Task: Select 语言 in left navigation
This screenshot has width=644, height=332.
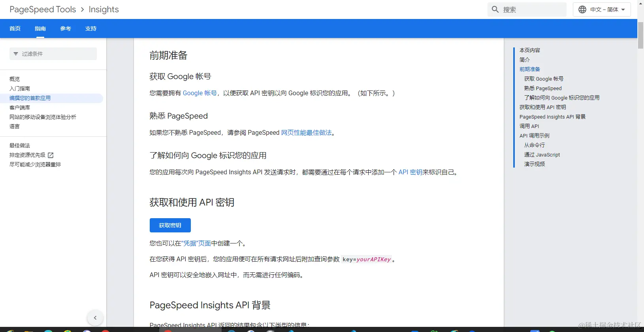Action: (15, 126)
